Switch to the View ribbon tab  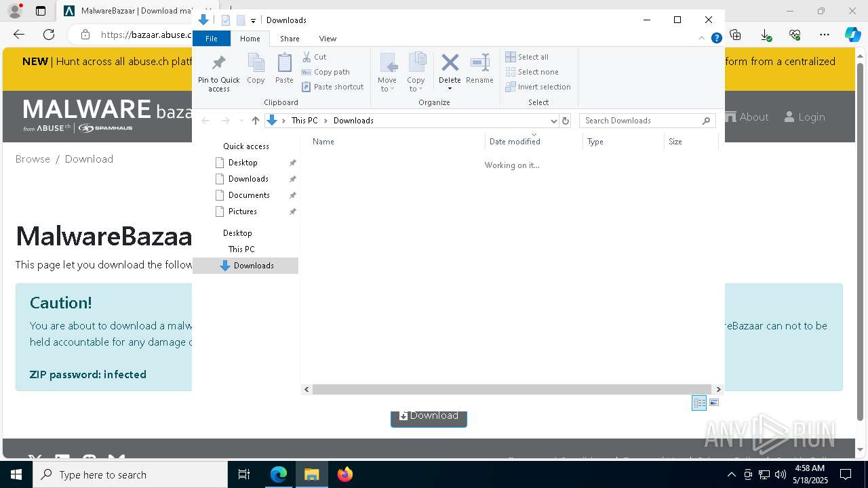click(328, 39)
